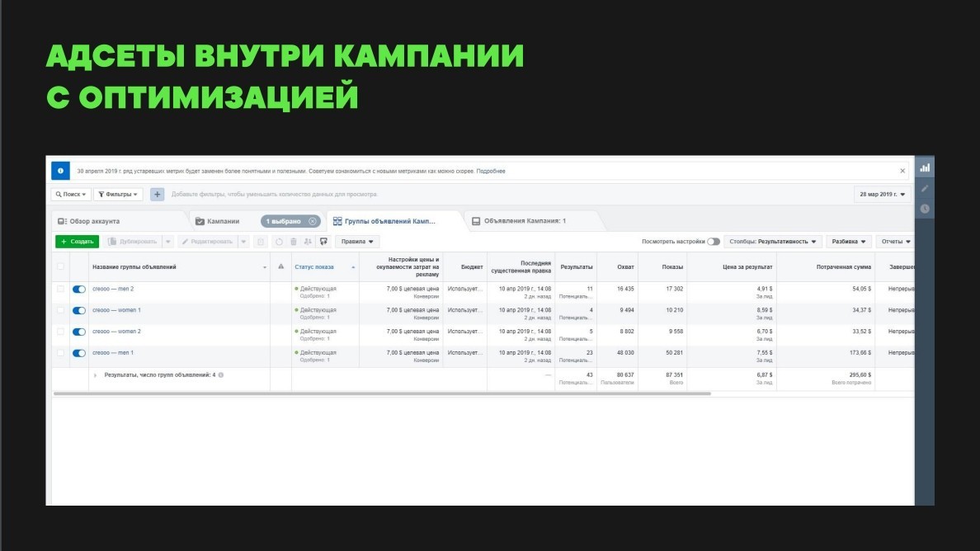This screenshot has width=980, height=551.
Task: Open the 'Фильтры' dropdown
Action: tap(118, 195)
